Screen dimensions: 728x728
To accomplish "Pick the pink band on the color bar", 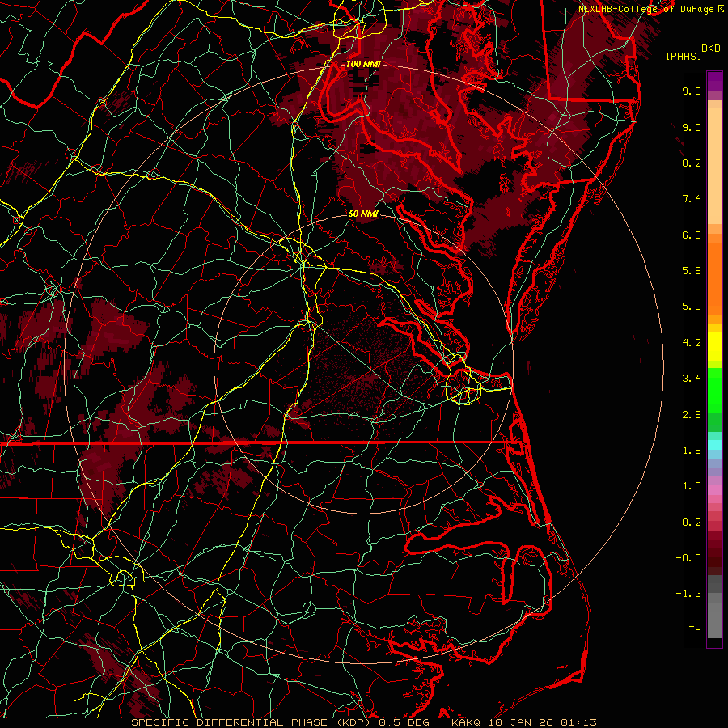I will pos(714,490).
